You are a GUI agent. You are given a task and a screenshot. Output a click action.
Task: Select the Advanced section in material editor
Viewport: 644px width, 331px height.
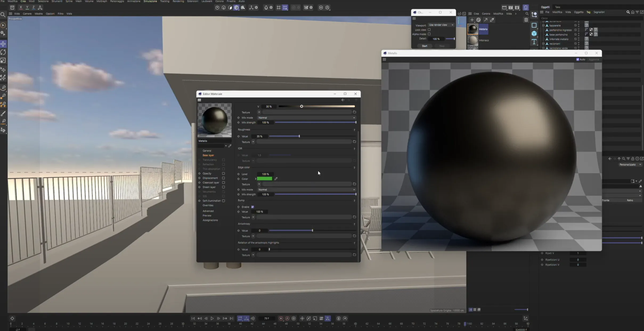point(208,211)
